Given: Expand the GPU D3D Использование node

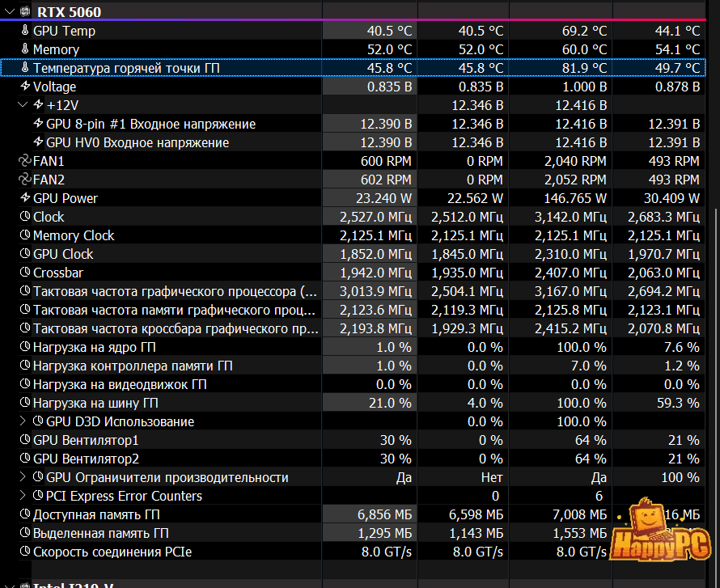Looking at the screenshot, I should (23, 421).
